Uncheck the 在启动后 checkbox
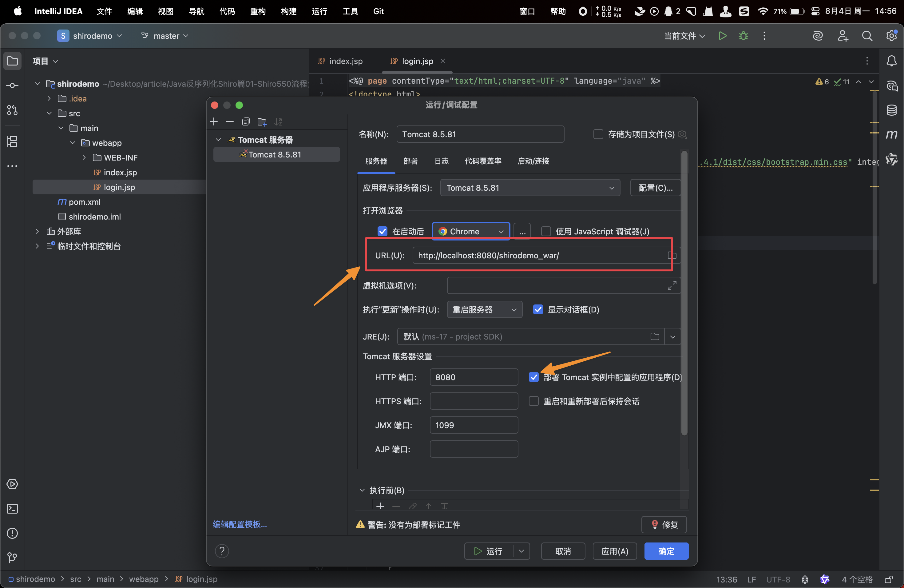Image resolution: width=904 pixels, height=588 pixels. 382,231
